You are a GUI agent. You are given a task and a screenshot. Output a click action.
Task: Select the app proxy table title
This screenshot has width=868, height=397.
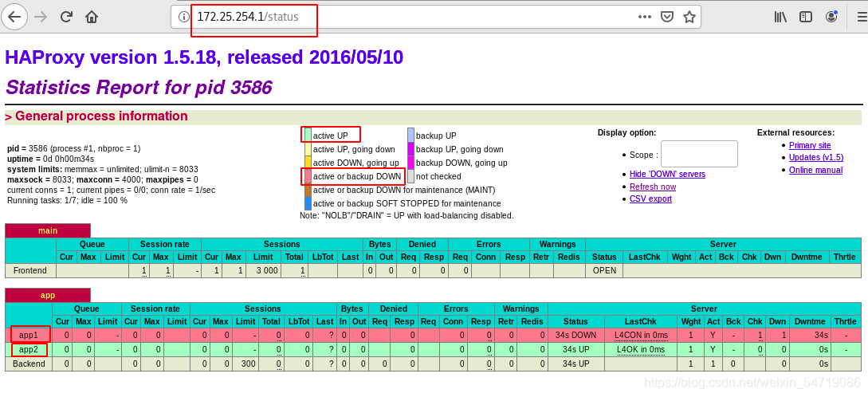point(48,295)
